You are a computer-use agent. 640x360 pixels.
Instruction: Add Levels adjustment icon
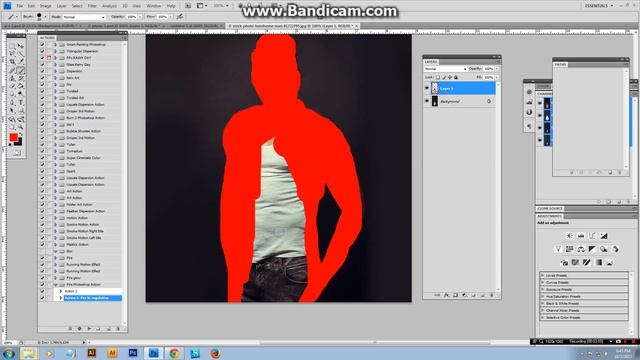tap(581, 236)
